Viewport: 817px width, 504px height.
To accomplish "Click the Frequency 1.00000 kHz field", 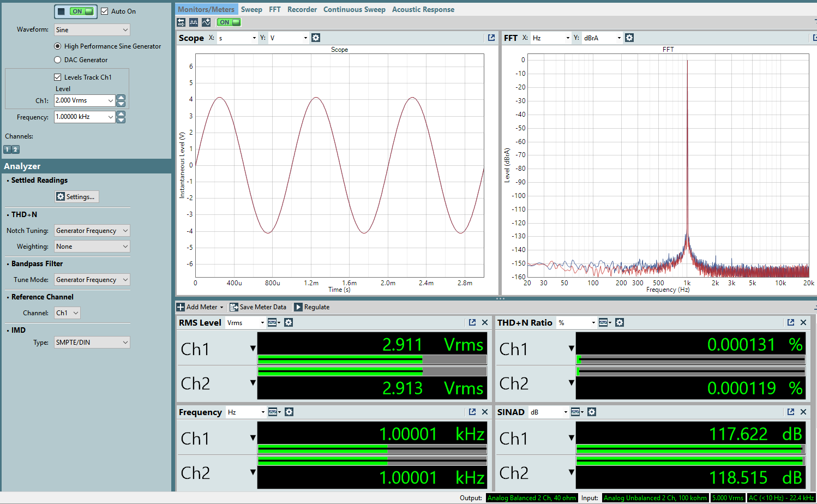I will 85,117.
